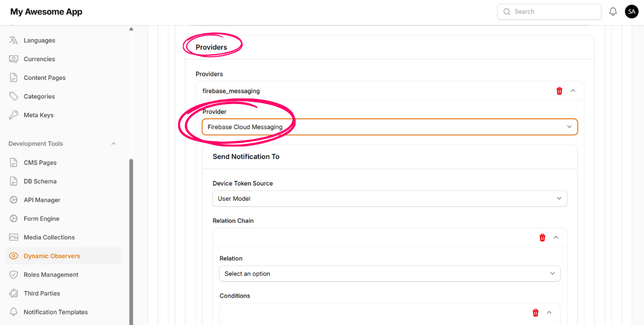Navigate to Notification Templates
Screen dimensions: 644x325
pos(56,312)
